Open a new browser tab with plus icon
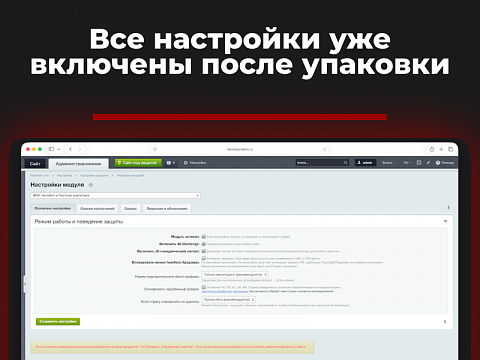Screen dimensions: 480x360 441,149
